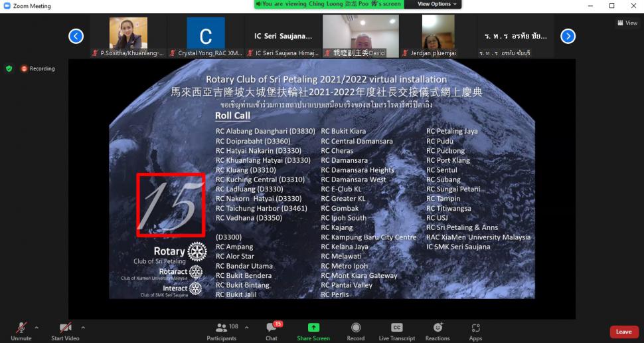644x343 pixels.
Task: Select Crystal Yong_RAC participant tile
Action: point(206,36)
